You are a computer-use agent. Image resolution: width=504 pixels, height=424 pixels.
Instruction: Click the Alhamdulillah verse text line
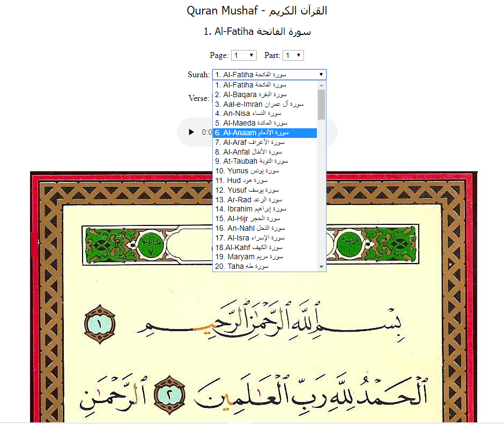312,394
